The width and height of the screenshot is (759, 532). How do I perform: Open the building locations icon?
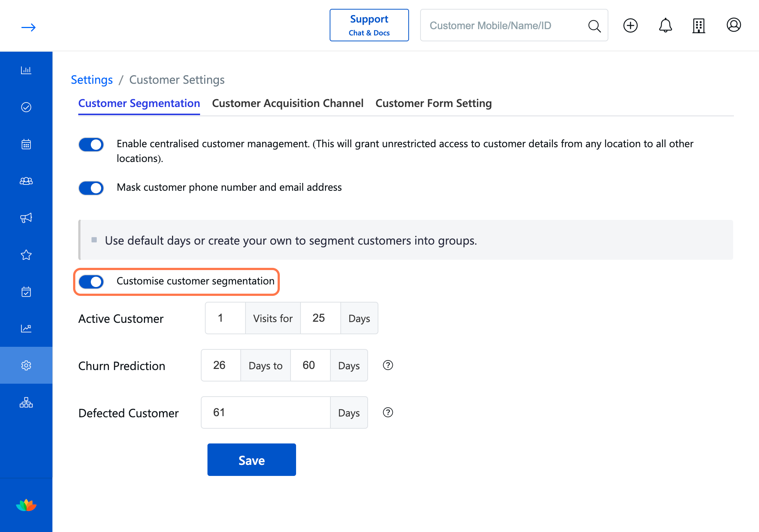[699, 25]
